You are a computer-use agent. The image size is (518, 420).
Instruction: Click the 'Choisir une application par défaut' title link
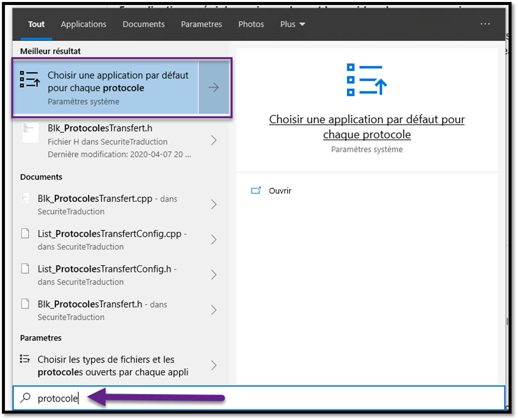coord(367,127)
